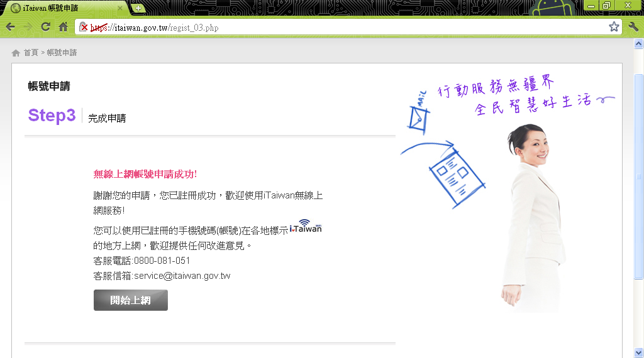Click the Step3 heading

[52, 115]
